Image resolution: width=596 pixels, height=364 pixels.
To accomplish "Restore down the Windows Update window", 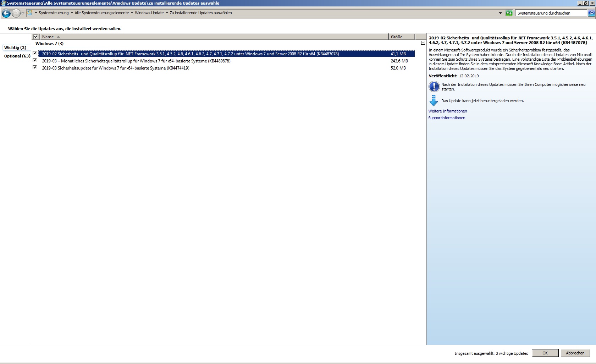I will (x=586, y=3).
